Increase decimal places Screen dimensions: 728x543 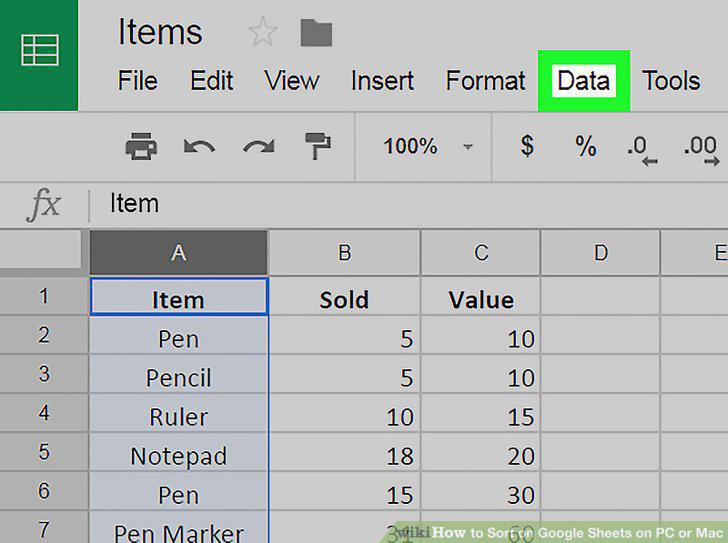coord(701,149)
